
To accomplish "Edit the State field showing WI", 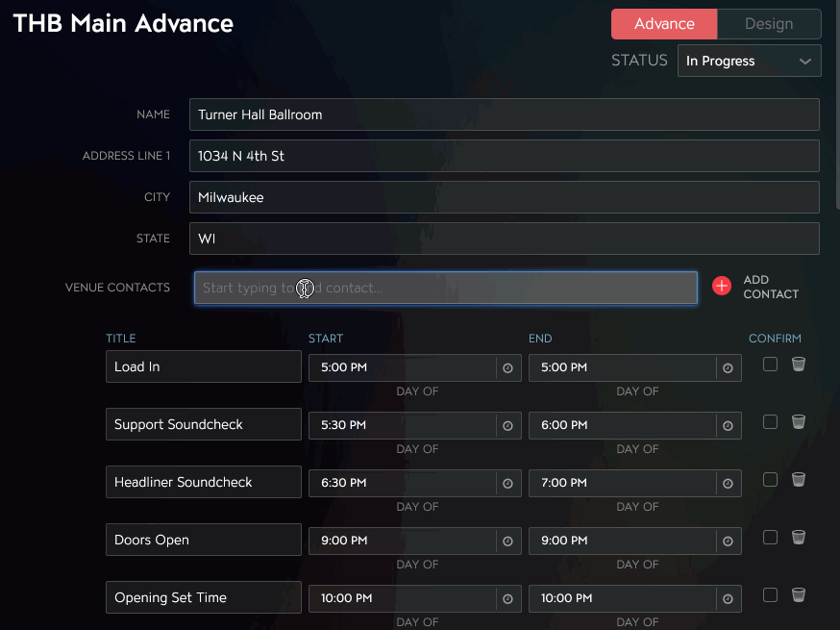I will [505, 239].
